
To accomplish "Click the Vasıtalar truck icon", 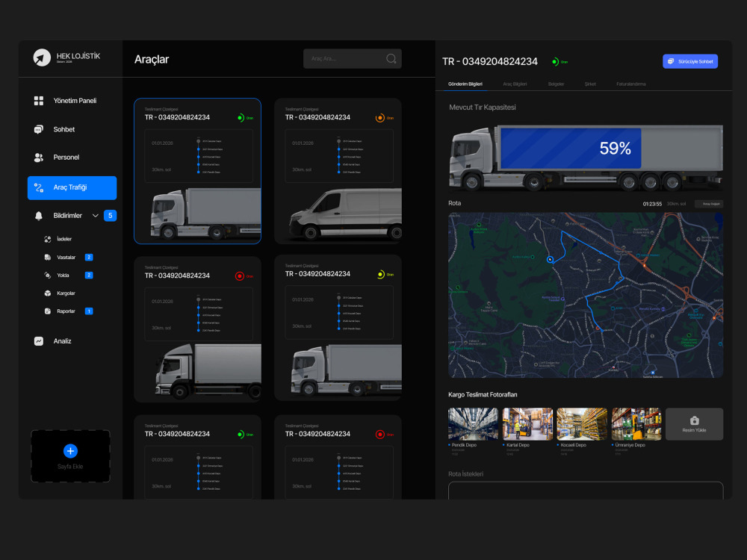I will (x=48, y=257).
